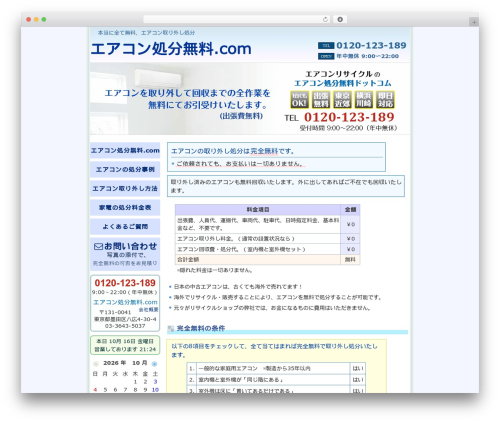Click the sidebar エアコン処分無料.com link
Image resolution: width=500 pixels, height=423 pixels.
tap(125, 302)
